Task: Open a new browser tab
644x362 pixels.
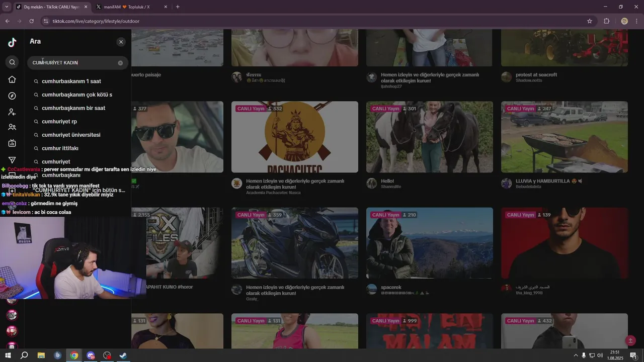Action: point(178,7)
